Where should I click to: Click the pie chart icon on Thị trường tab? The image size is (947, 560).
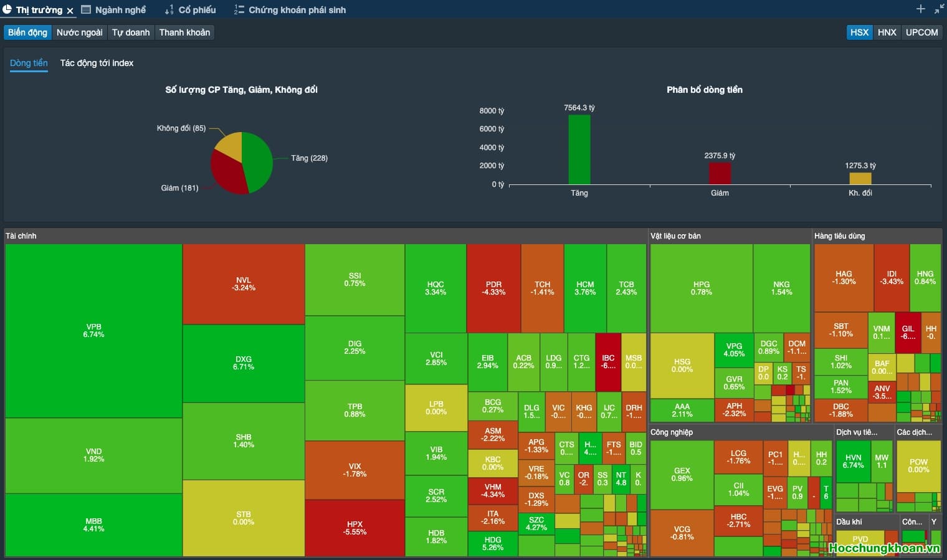[7, 9]
